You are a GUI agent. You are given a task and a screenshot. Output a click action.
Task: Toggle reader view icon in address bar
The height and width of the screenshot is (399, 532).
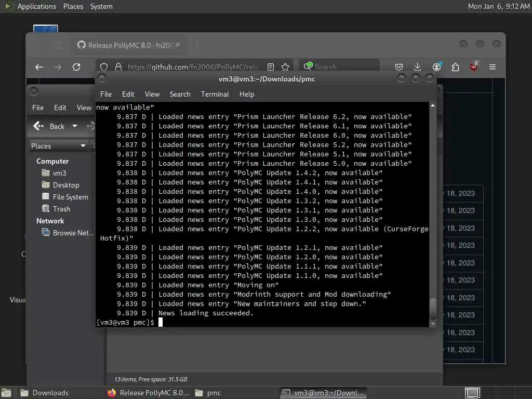tap(270, 67)
